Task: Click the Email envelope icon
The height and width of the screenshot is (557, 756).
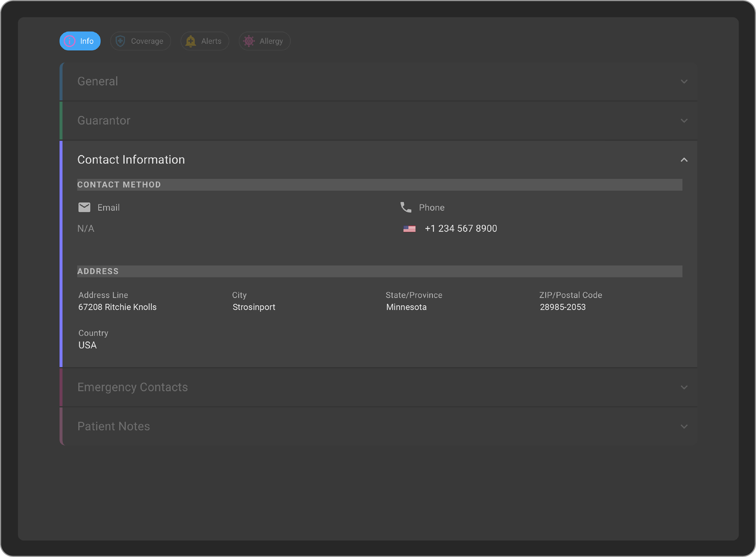Action: tap(84, 207)
